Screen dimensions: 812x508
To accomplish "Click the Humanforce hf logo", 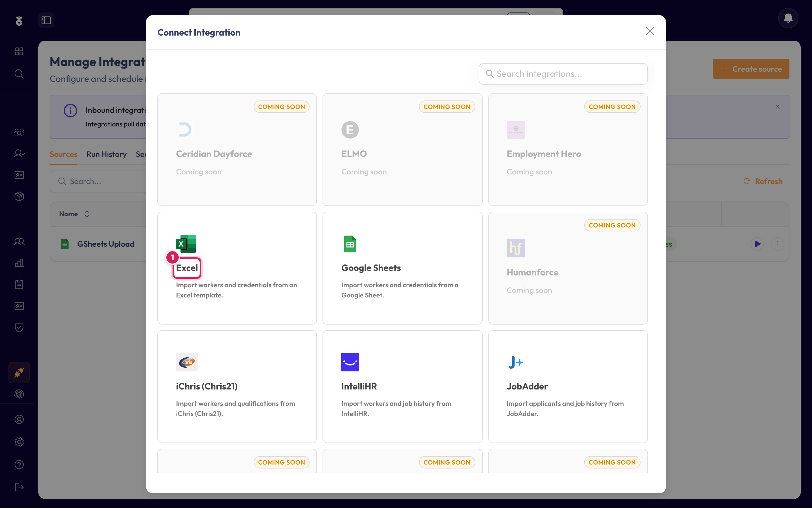I will point(516,248).
